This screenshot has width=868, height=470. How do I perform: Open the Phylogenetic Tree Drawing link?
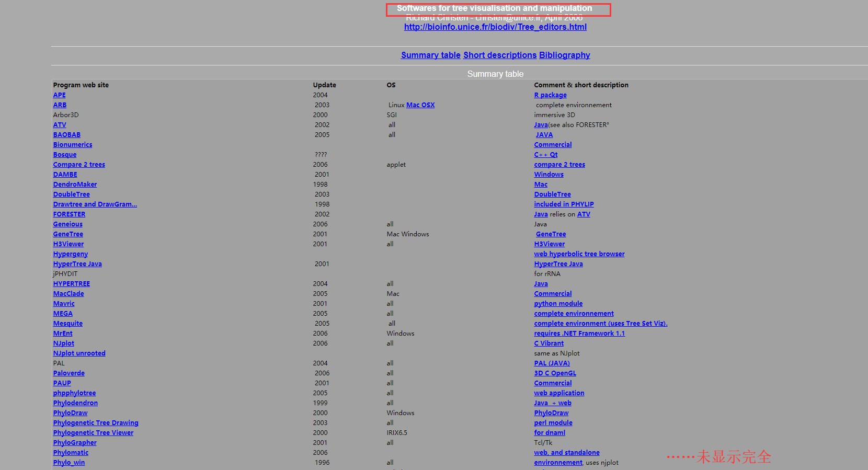pos(96,423)
